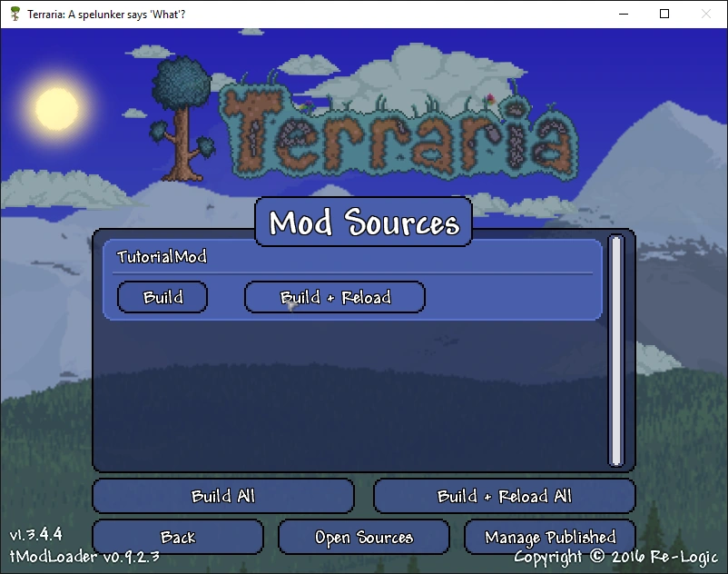This screenshot has height=574, width=728.
Task: Click the Copyright 2016 Re-Logic text
Action: (x=615, y=557)
